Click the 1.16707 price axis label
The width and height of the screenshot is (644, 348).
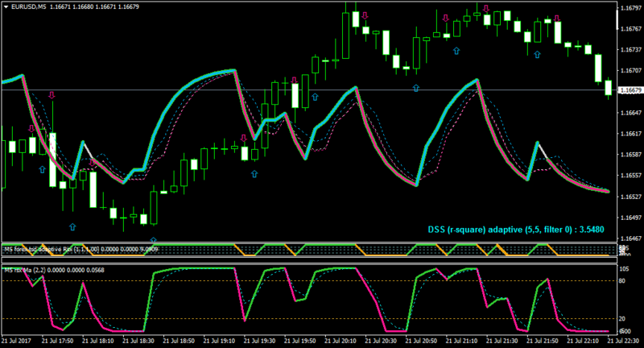click(x=631, y=70)
